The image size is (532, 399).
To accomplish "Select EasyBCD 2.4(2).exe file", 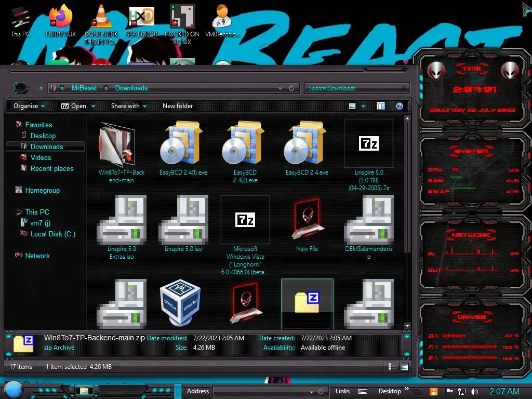I will tap(245, 152).
